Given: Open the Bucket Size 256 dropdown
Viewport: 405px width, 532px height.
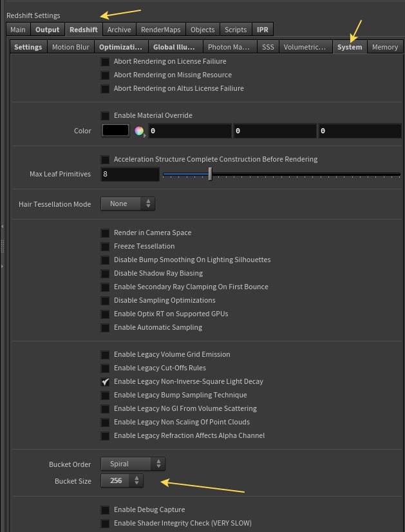Looking at the screenshot, I should pyautogui.click(x=122, y=480).
